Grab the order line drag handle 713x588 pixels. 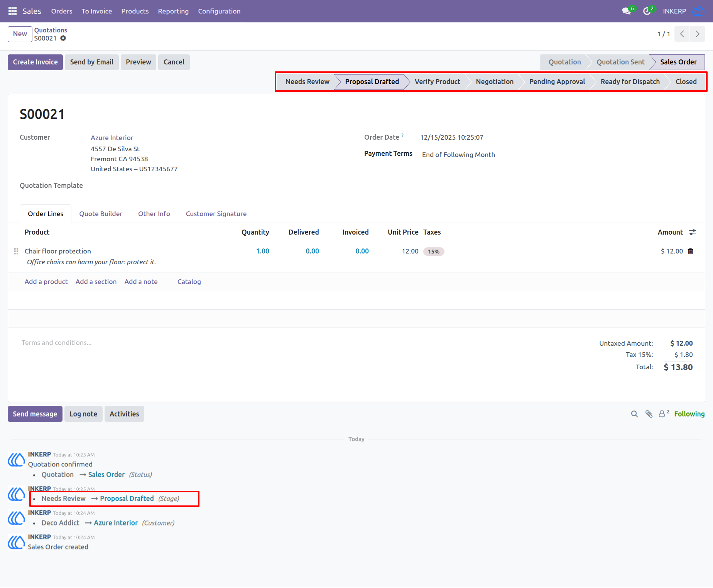tap(16, 251)
